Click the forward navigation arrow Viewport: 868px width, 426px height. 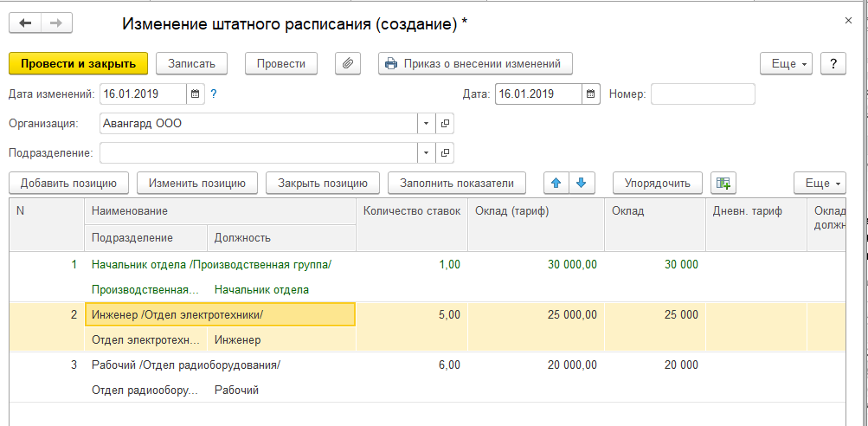point(56,23)
